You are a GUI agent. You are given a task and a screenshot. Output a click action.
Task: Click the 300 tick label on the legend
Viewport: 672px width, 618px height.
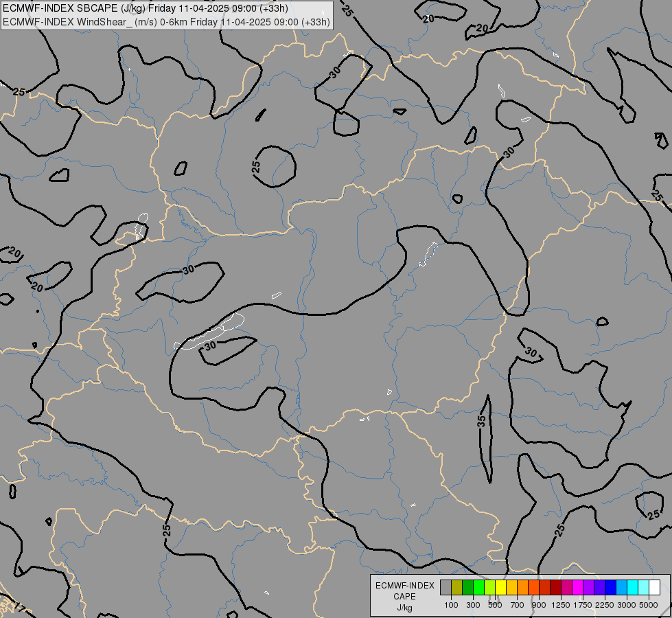coord(473,605)
